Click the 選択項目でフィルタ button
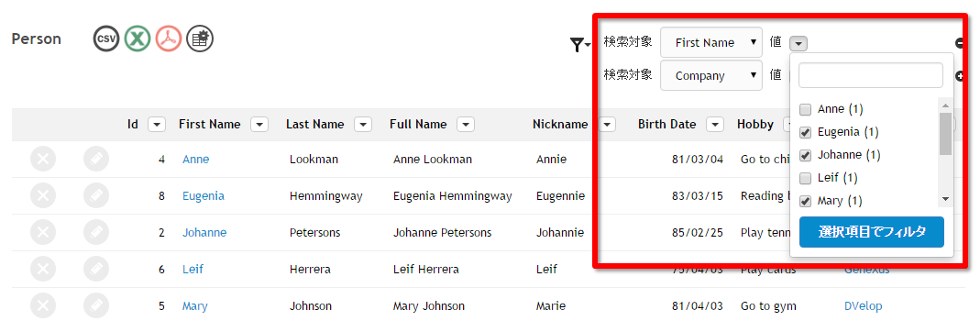 pos(872,232)
